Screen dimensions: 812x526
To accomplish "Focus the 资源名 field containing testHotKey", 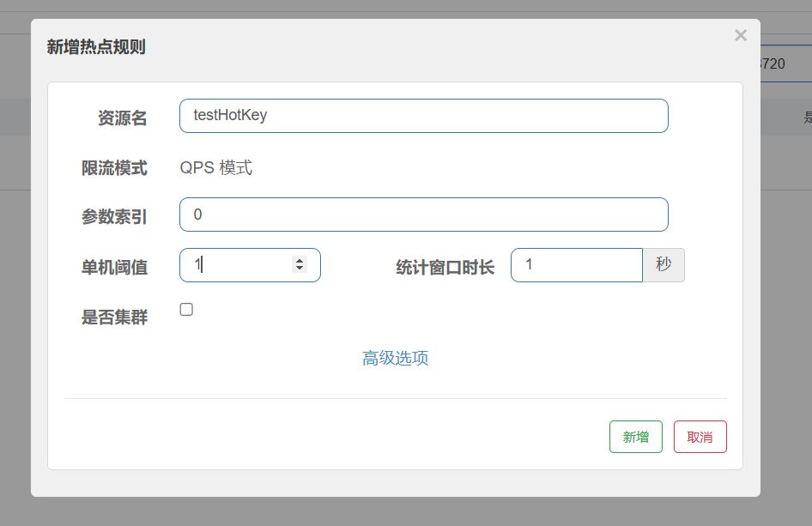I will coord(423,116).
